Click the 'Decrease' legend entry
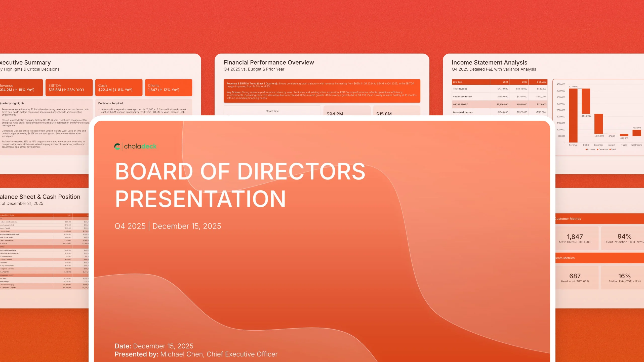This screenshot has width=644, height=362. click(602, 150)
